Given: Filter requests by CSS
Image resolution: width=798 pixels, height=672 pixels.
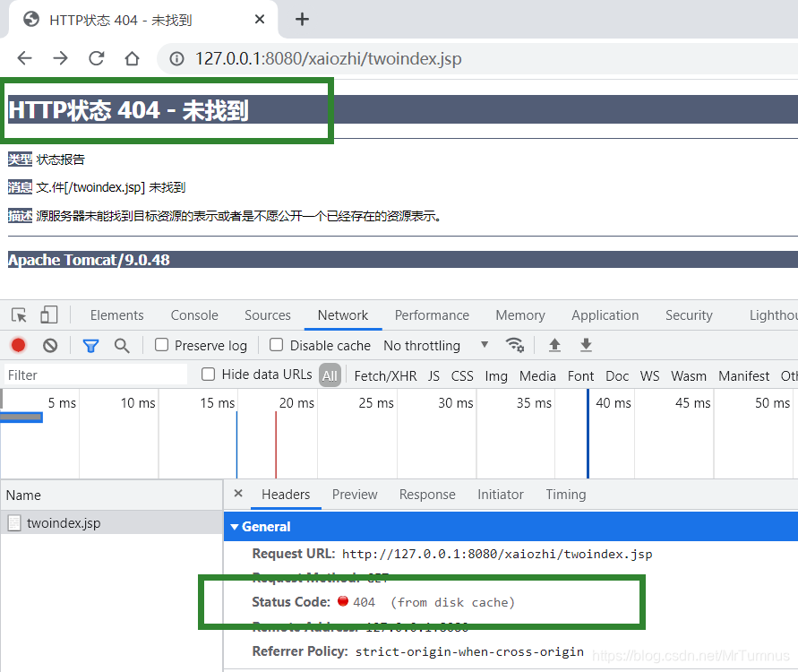Looking at the screenshot, I should [x=462, y=375].
